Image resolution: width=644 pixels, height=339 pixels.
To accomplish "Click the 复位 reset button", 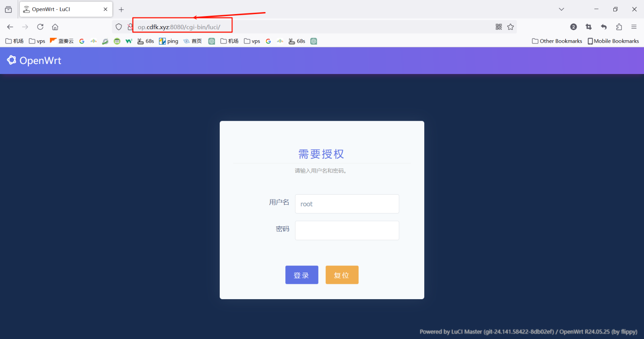I will coord(342,275).
